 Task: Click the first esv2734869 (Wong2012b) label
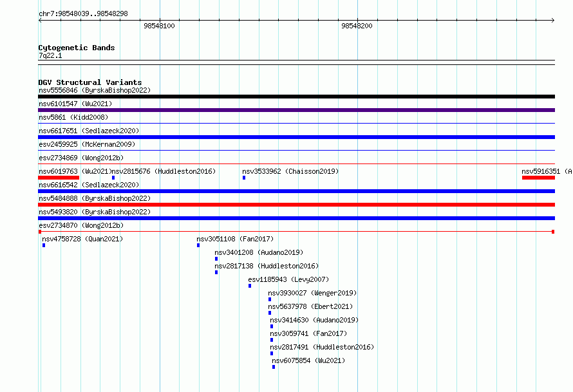point(81,158)
